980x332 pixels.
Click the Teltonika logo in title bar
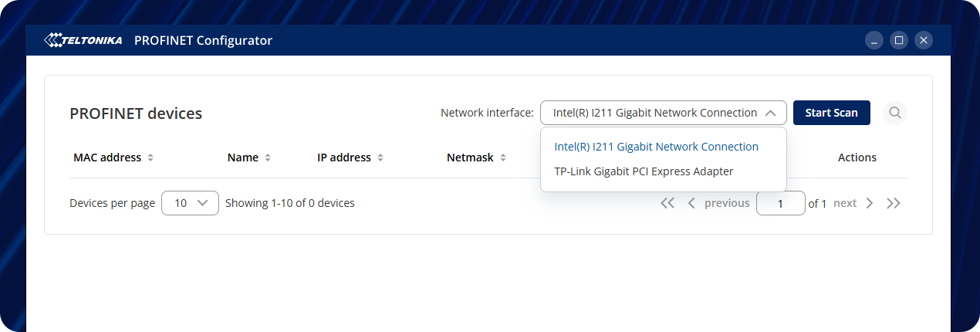coord(84,40)
